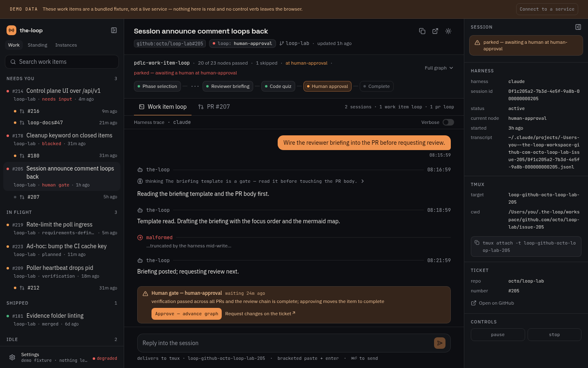588x368 pixels.
Task: Expand the collapsed graph nodes ellipsis
Action: click(195, 86)
